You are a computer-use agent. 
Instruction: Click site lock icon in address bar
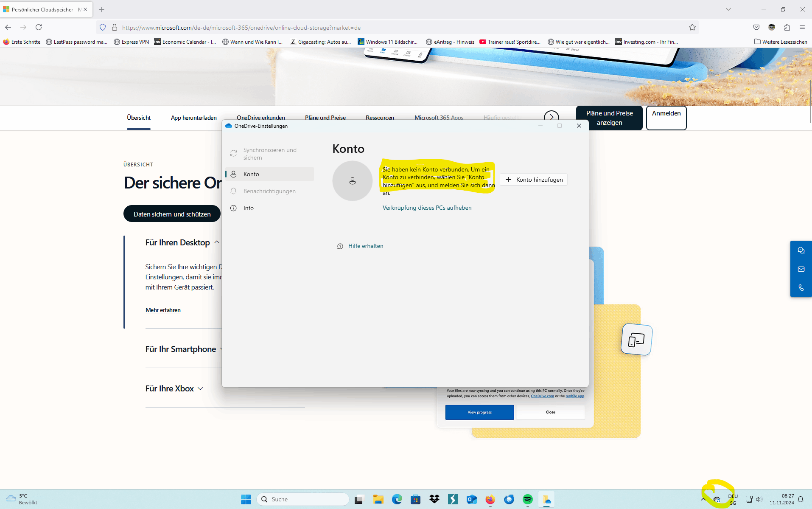(x=114, y=28)
